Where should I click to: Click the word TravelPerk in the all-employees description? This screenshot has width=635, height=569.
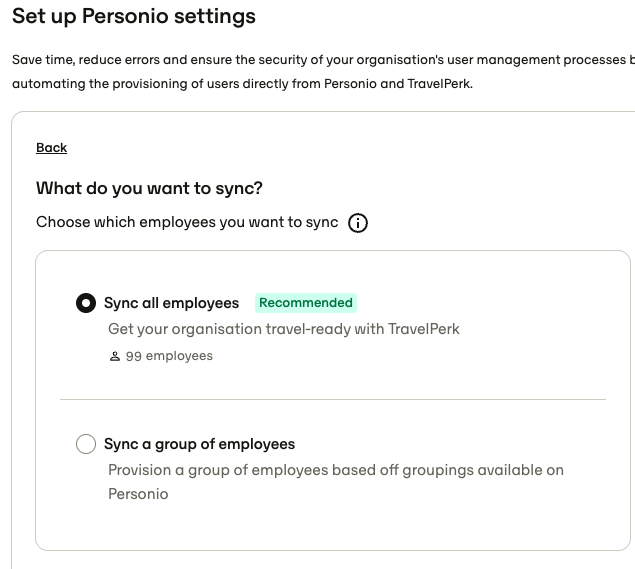[424, 329]
